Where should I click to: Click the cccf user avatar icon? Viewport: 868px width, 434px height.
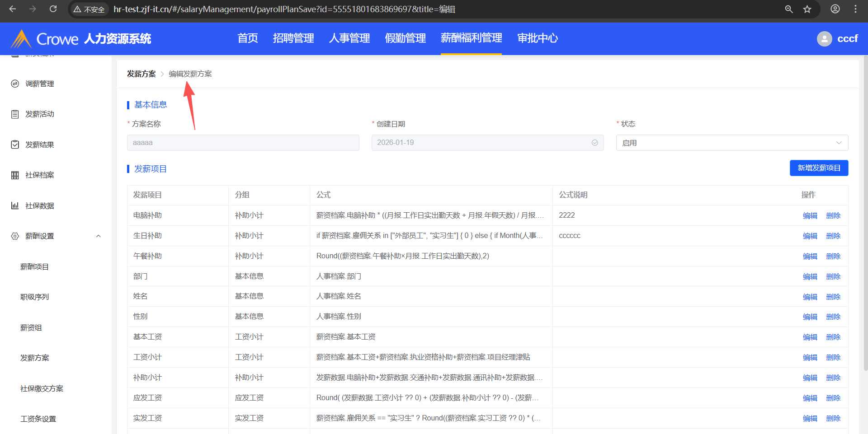click(x=824, y=39)
